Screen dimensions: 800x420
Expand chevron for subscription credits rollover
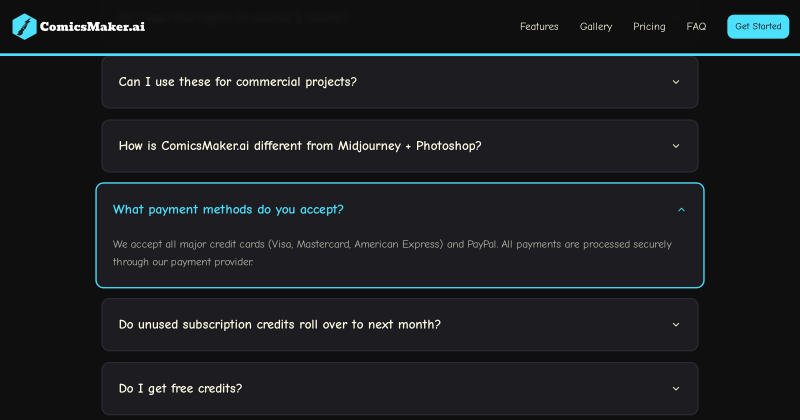676,325
